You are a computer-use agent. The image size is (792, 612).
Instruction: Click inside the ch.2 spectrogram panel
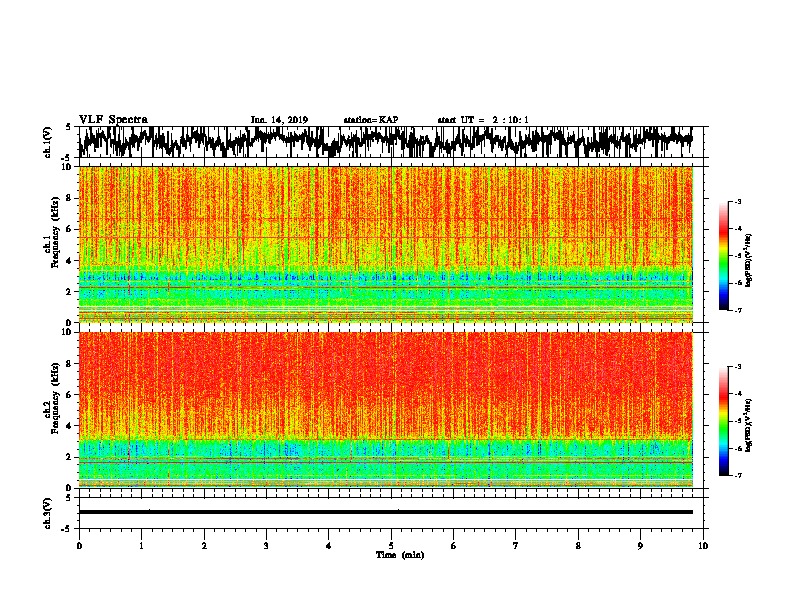click(385, 410)
